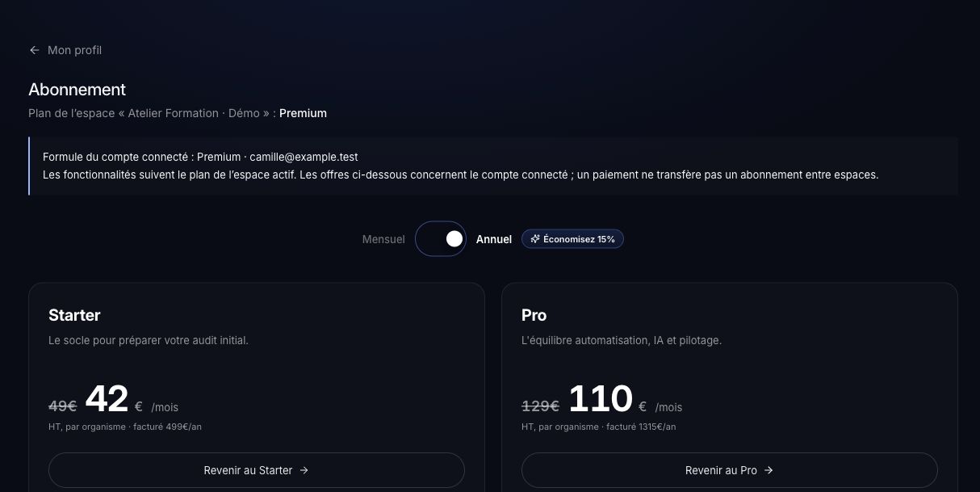Click the Pro plan card title

pyautogui.click(x=534, y=315)
